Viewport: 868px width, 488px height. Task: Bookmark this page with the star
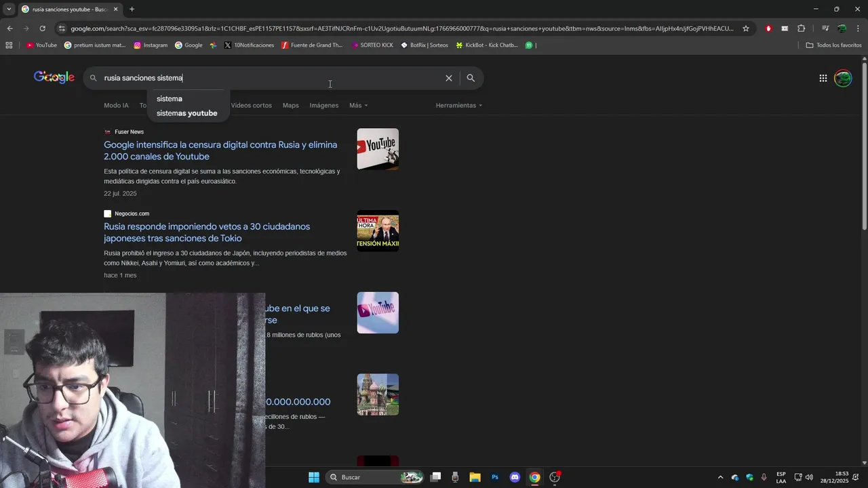(x=746, y=28)
